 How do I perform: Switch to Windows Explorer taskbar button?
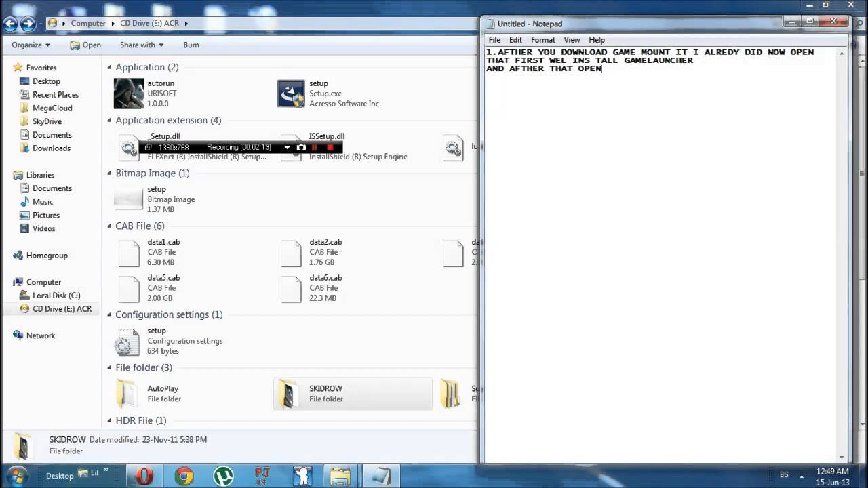pos(340,476)
